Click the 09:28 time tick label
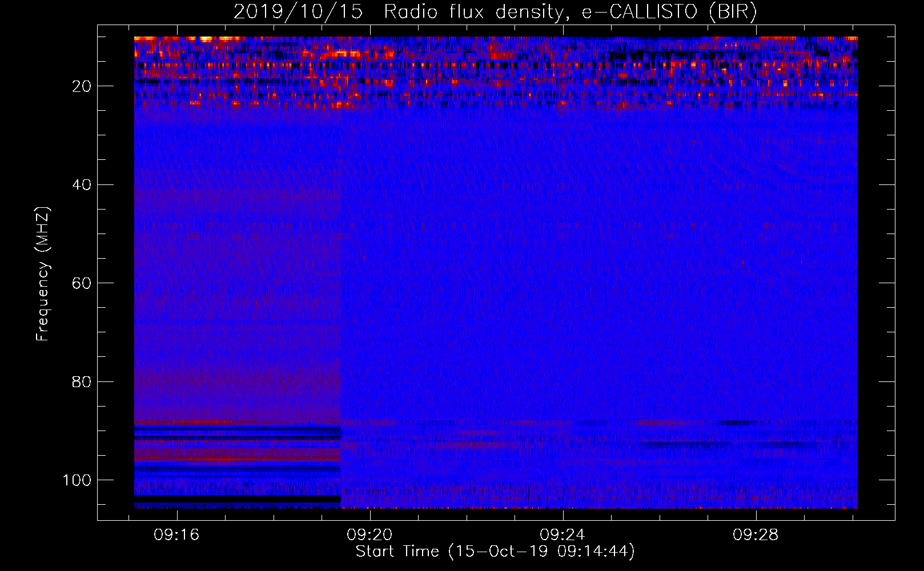 (756, 535)
